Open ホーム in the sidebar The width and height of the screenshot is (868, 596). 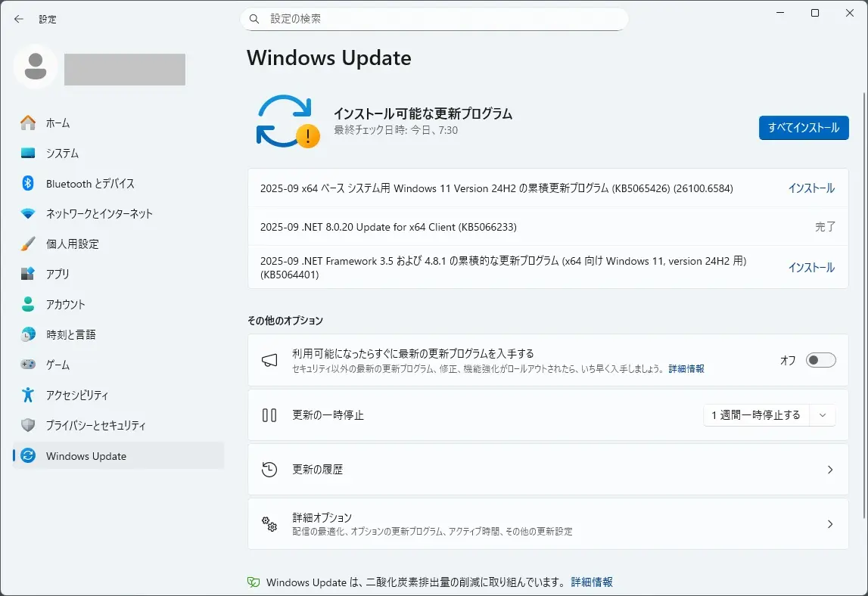point(119,123)
